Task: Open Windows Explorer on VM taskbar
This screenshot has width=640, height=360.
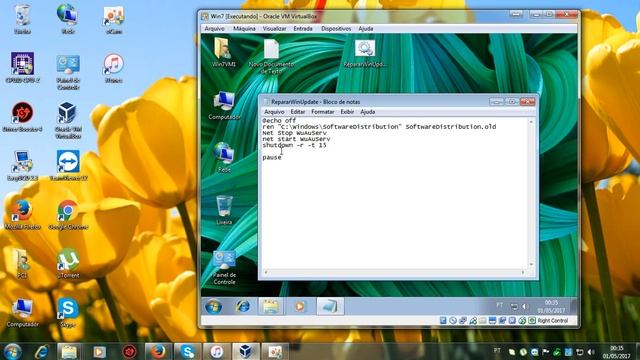Action: point(270,306)
